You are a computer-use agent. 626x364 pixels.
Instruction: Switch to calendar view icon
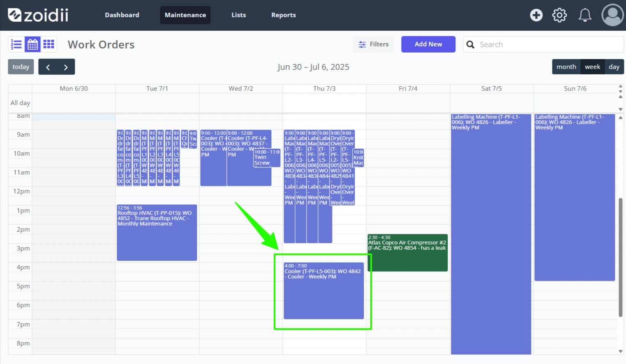click(x=32, y=44)
